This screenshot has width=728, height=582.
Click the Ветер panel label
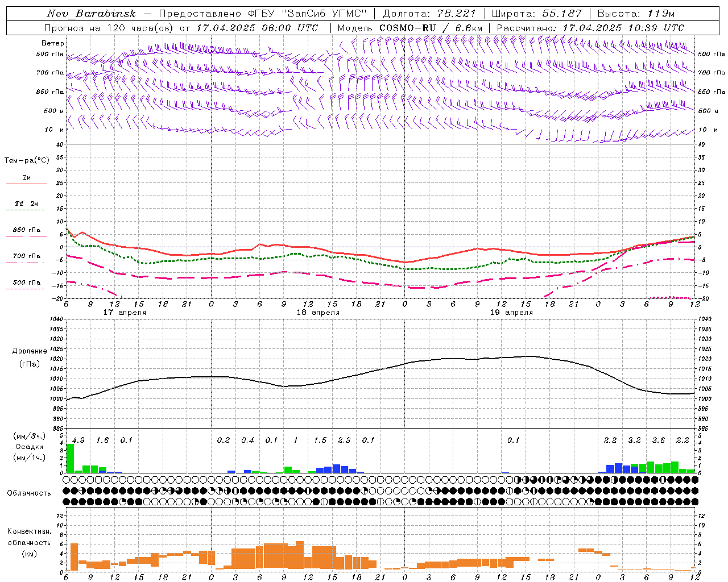(x=53, y=43)
